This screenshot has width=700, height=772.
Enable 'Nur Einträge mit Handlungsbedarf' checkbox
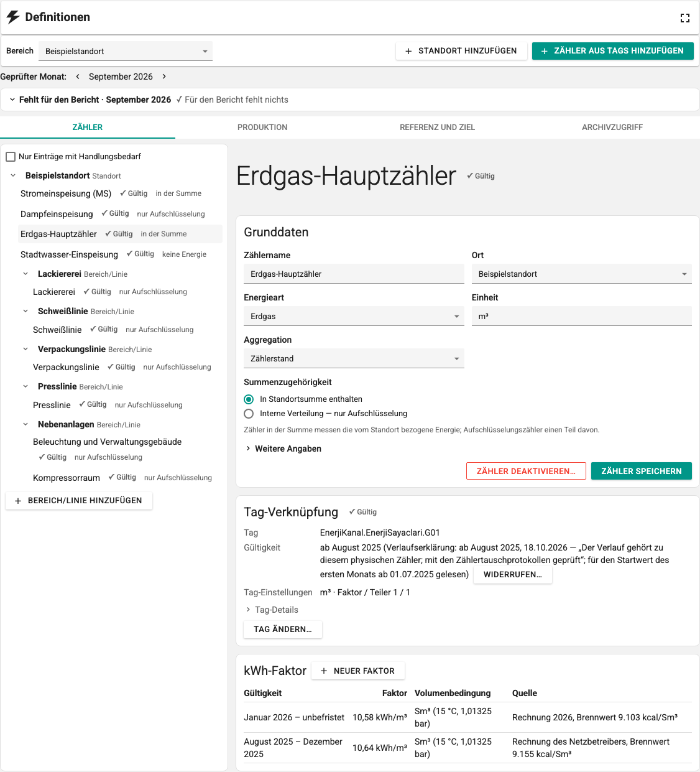(11, 157)
